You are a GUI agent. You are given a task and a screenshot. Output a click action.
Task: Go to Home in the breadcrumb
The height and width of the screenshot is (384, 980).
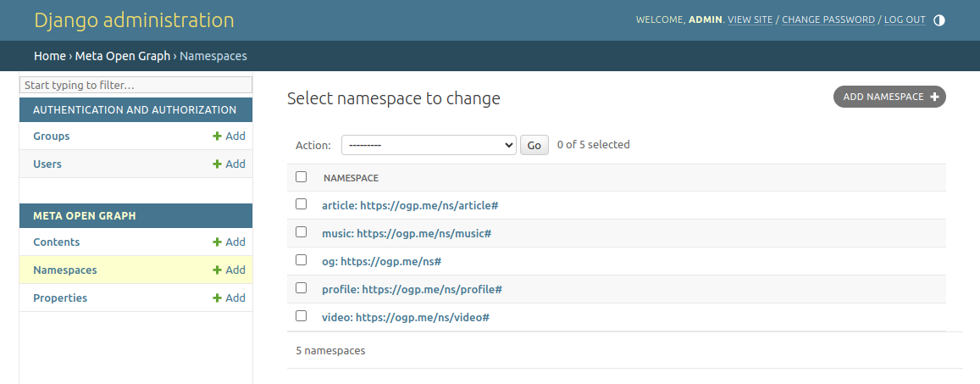point(50,56)
